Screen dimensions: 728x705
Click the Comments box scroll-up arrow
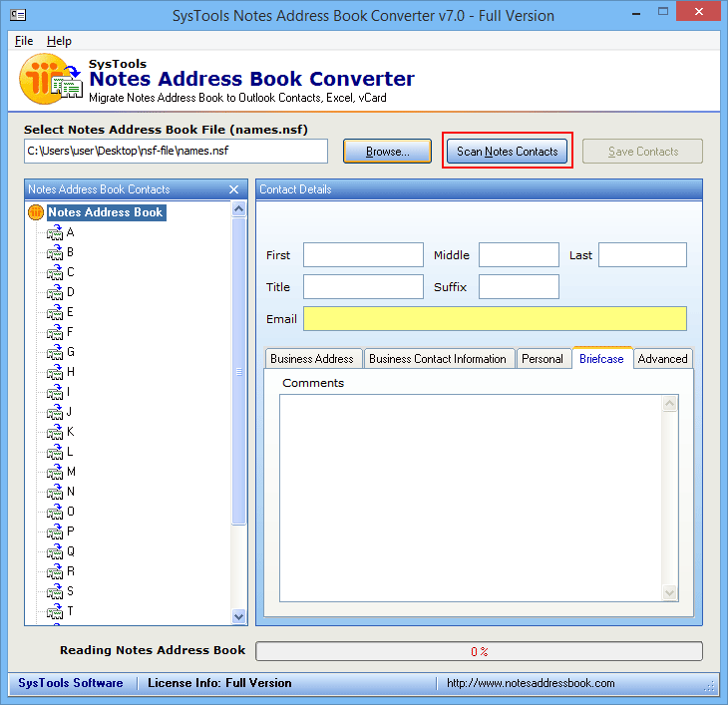click(x=669, y=403)
